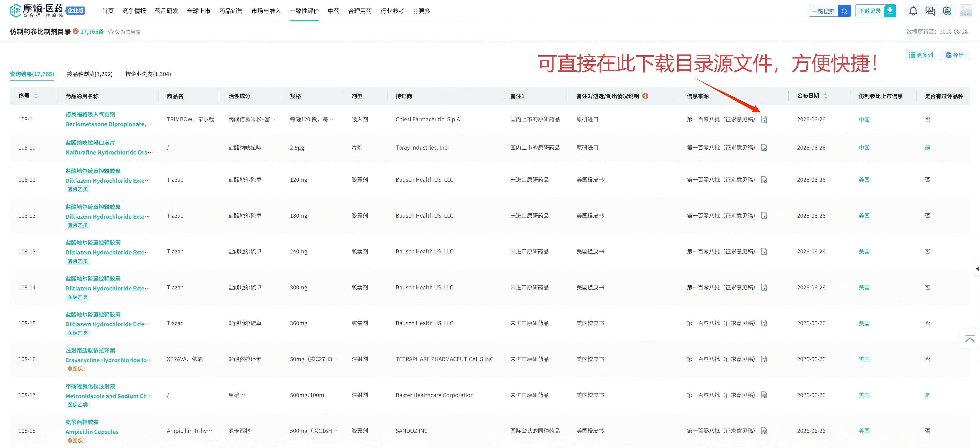The height and width of the screenshot is (448, 980).
Task: Download source file for row 108-12
Action: [x=764, y=216]
